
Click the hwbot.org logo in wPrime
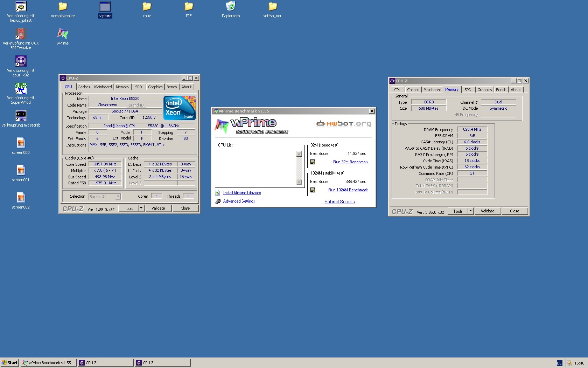(x=343, y=124)
